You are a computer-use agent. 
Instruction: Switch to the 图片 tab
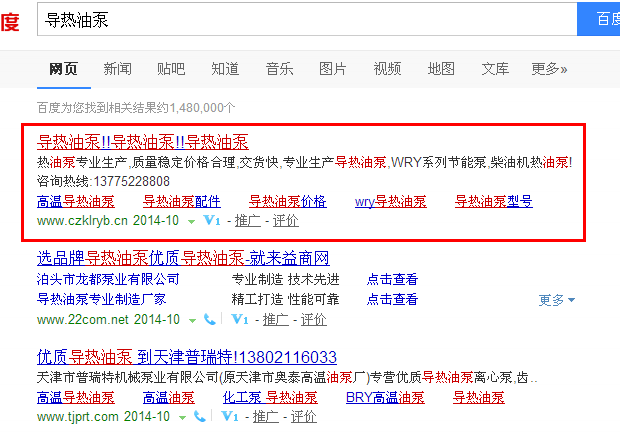(x=333, y=69)
